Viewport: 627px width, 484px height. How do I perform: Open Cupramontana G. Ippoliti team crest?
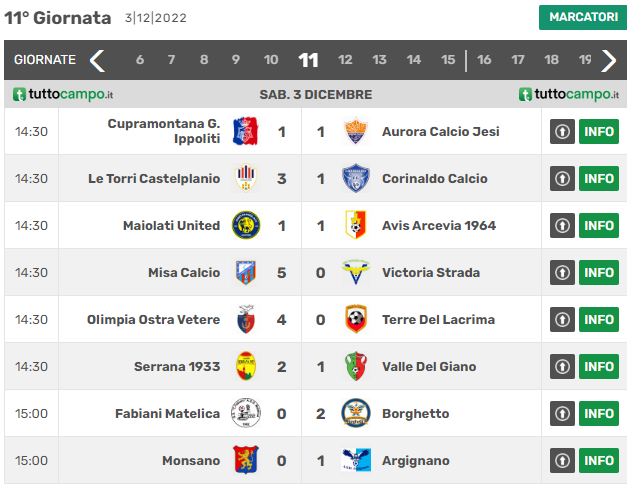pos(246,131)
